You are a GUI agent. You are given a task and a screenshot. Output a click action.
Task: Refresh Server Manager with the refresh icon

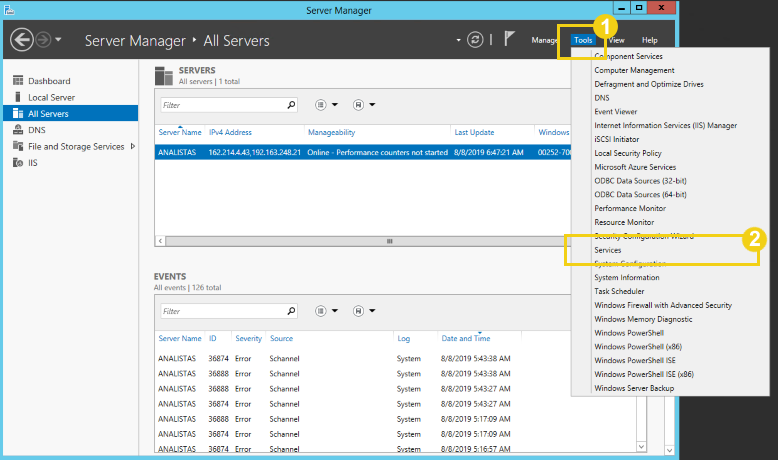tap(475, 40)
